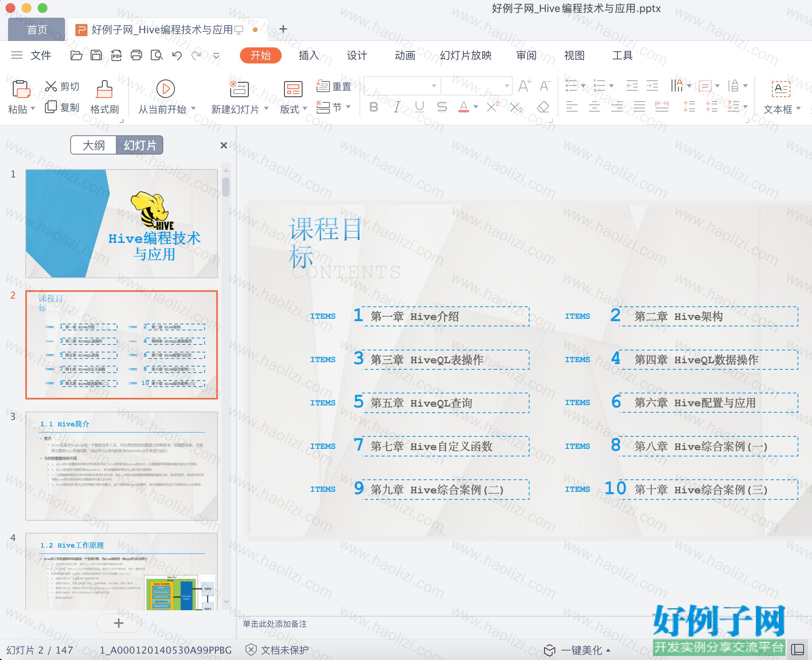Copy selection with 复制
The width and height of the screenshot is (812, 660).
click(62, 107)
